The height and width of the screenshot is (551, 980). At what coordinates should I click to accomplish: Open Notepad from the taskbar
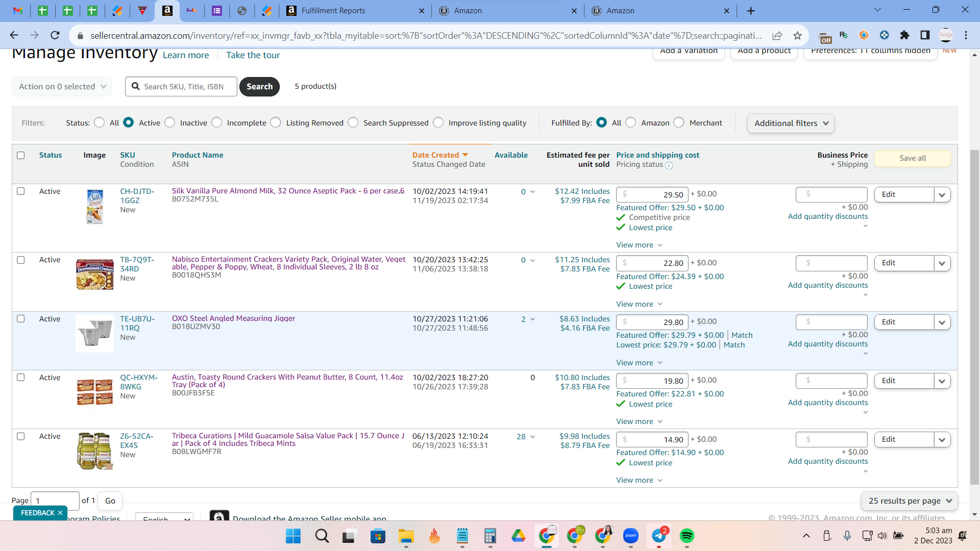(x=462, y=536)
